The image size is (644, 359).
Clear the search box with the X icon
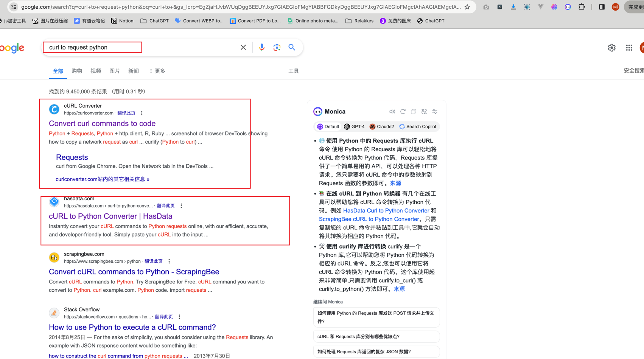(x=243, y=47)
